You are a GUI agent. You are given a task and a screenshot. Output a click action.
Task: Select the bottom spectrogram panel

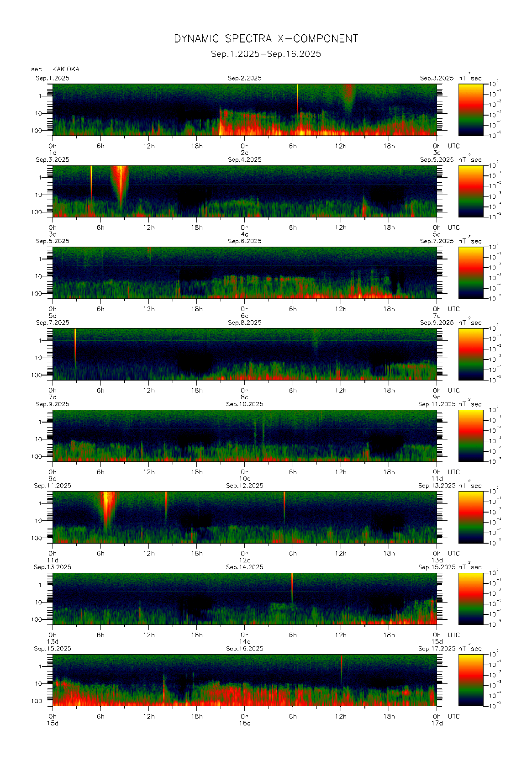(x=244, y=680)
